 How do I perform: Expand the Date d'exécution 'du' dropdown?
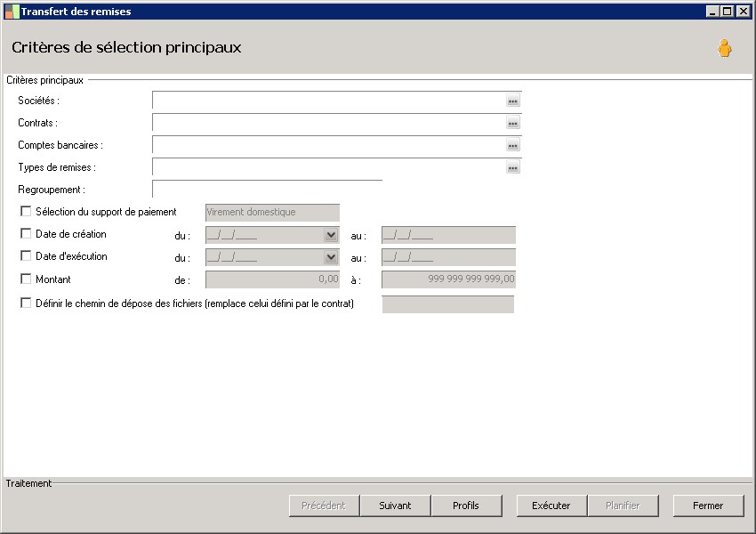click(x=331, y=257)
